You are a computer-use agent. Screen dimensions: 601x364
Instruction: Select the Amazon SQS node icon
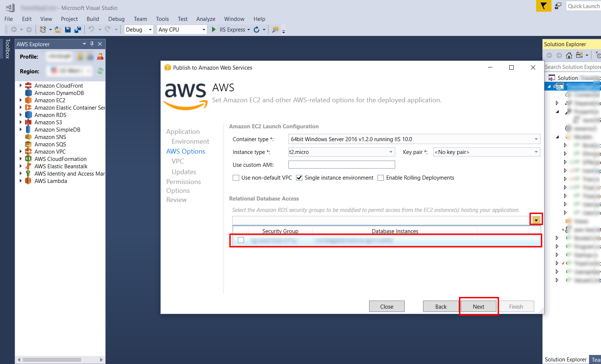pyautogui.click(x=28, y=144)
